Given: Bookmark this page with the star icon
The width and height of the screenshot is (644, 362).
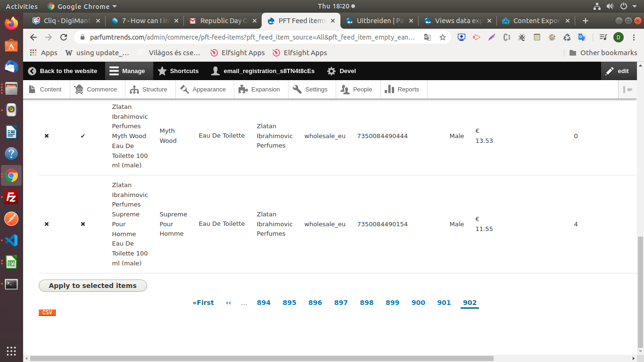Looking at the screenshot, I should tap(442, 37).
